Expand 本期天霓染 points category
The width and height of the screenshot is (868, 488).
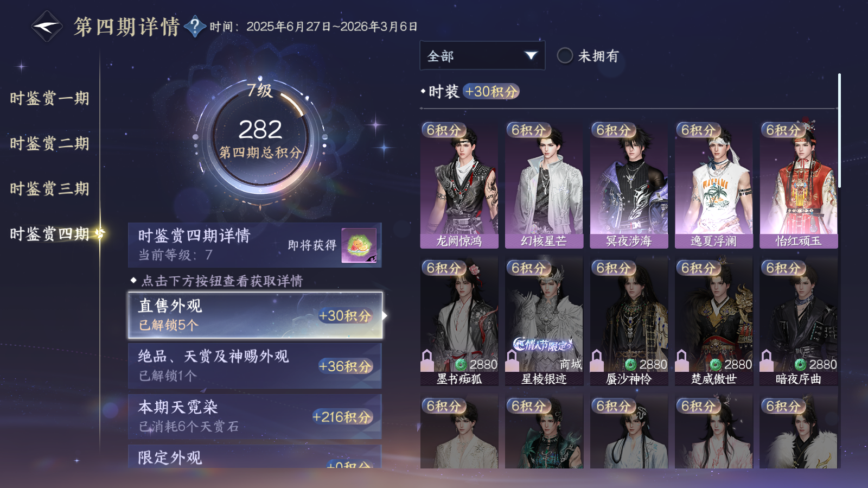click(x=255, y=416)
